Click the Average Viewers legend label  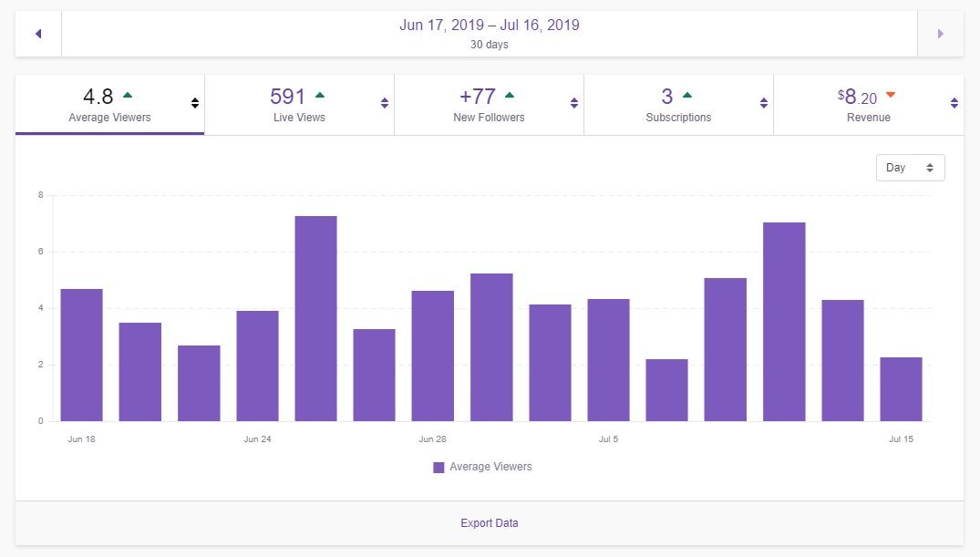(490, 467)
